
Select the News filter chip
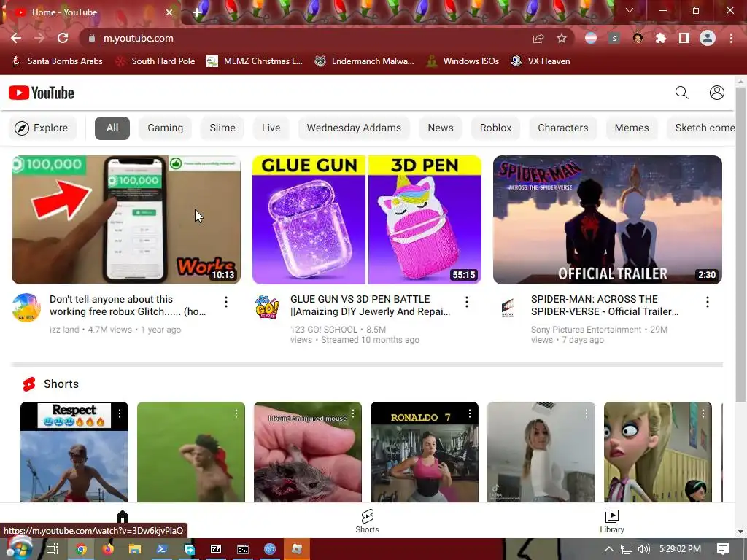point(441,128)
